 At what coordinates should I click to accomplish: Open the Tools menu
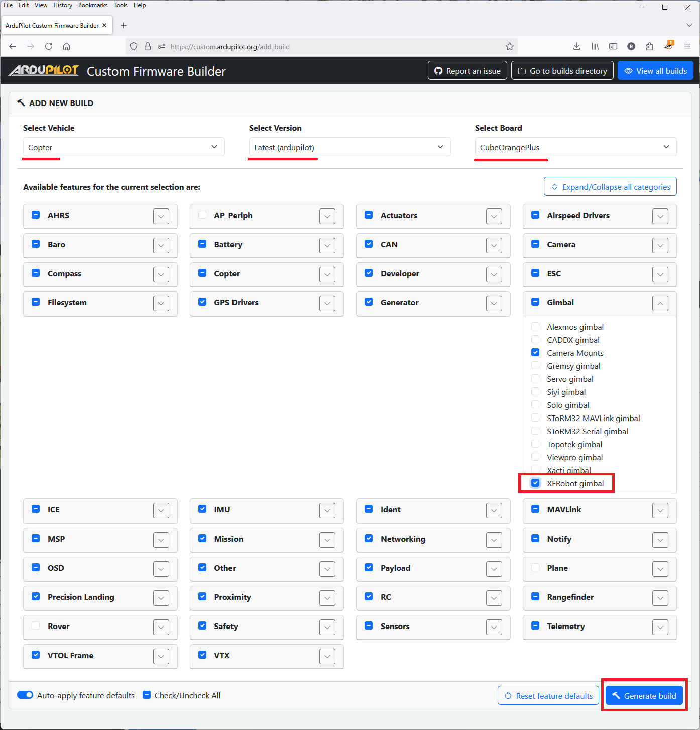[x=120, y=5]
